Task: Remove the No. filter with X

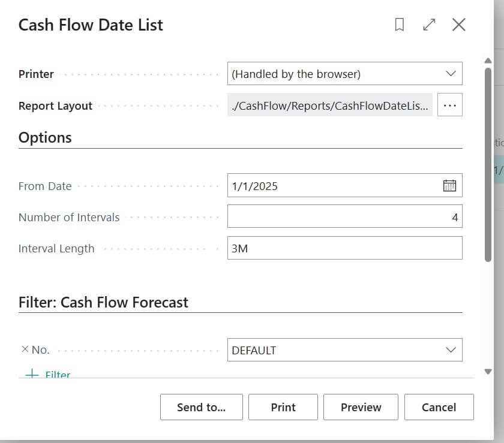Action: tap(25, 349)
